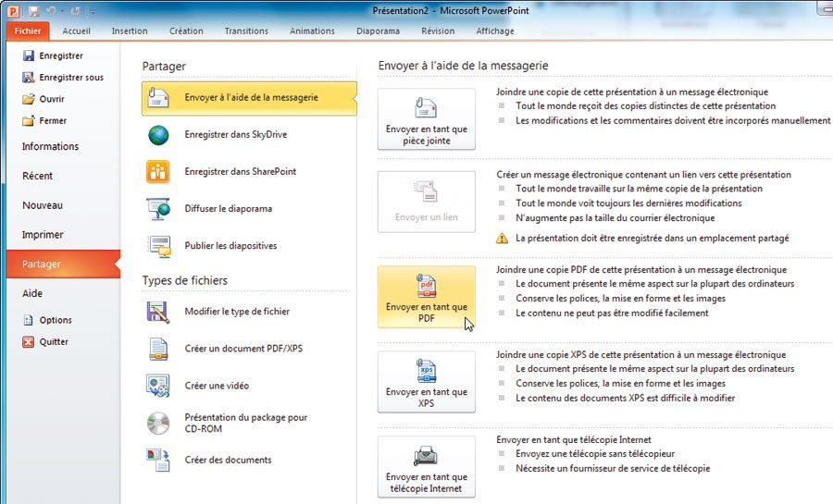This screenshot has width=833, height=504.
Task: Open the Enregistrer dans SkyDrive globe icon
Action: [x=158, y=135]
